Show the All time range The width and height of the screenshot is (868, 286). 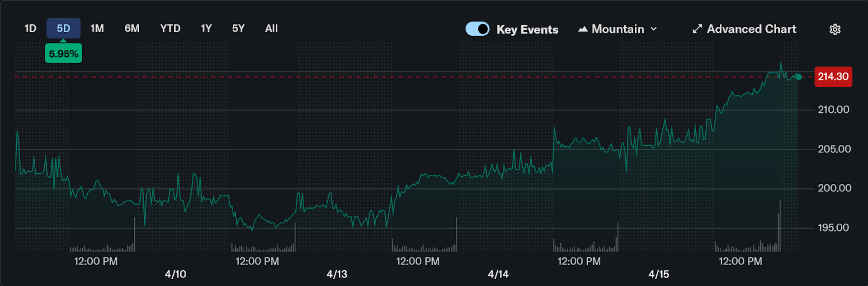pyautogui.click(x=271, y=29)
